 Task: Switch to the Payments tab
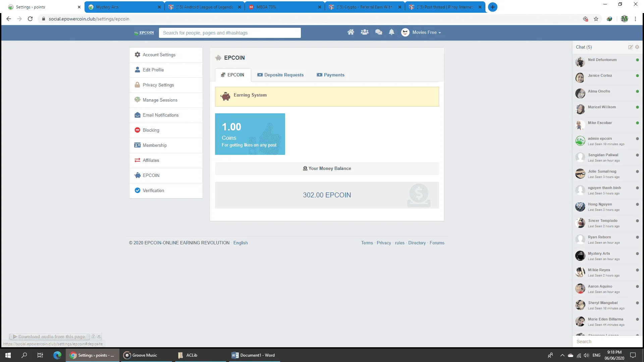click(331, 75)
